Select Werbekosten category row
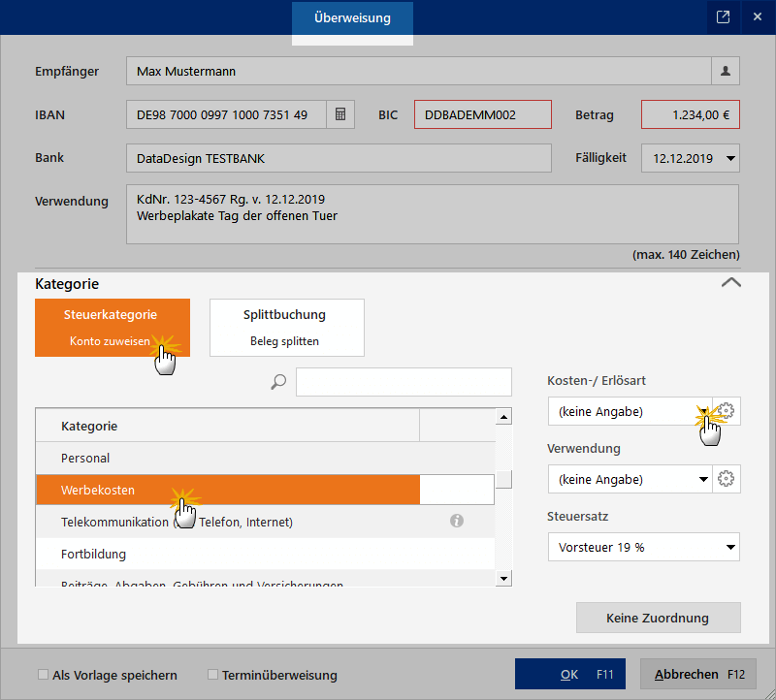The image size is (776, 700). coord(265,490)
